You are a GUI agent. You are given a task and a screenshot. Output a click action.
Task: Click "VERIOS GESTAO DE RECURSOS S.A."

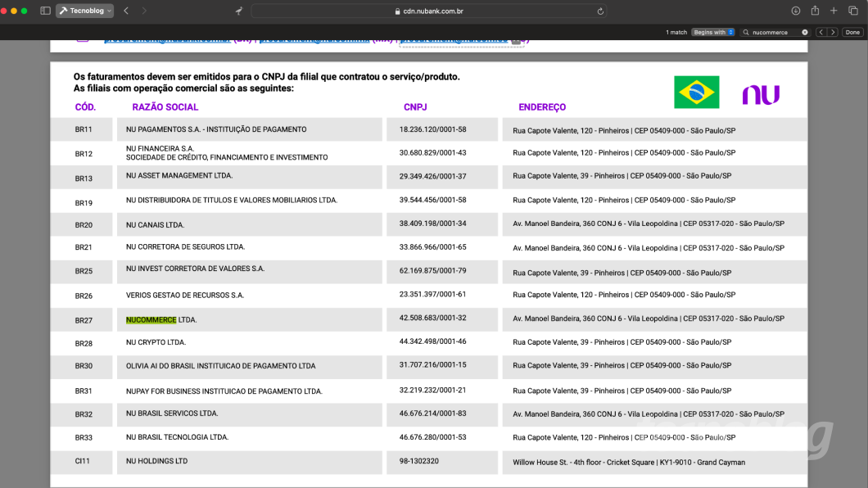coord(185,296)
